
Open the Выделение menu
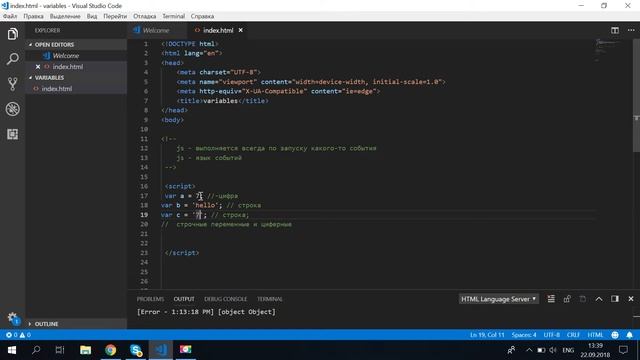65,16
